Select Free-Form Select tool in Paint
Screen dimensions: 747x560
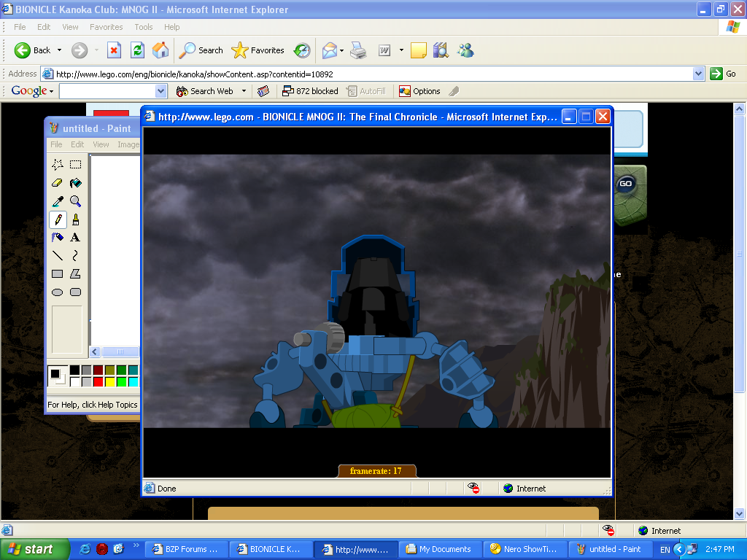(57, 165)
